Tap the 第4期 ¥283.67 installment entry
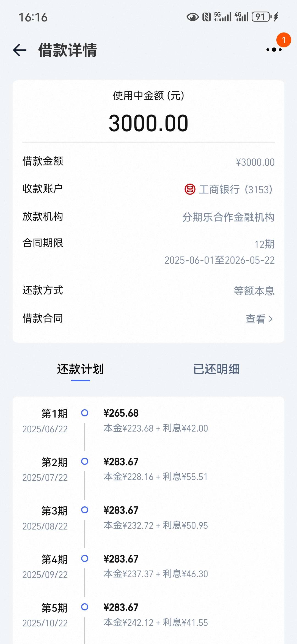The width and height of the screenshot is (297, 644). click(x=148, y=566)
